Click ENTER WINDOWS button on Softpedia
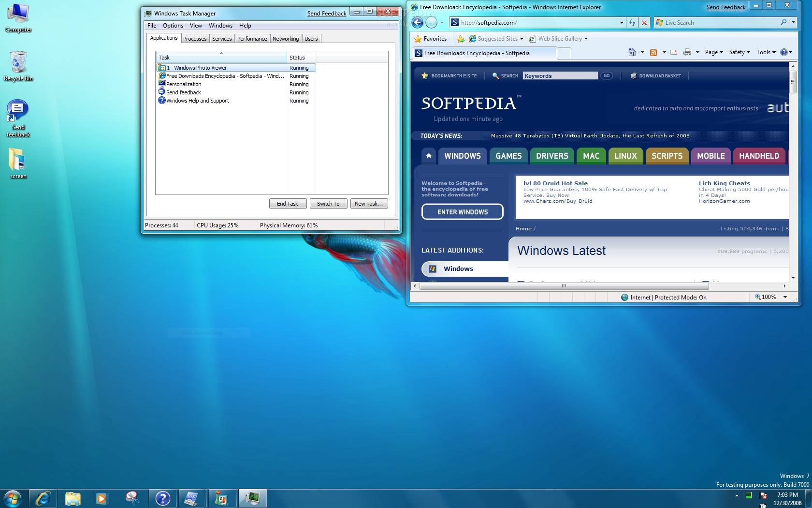 [x=463, y=212]
